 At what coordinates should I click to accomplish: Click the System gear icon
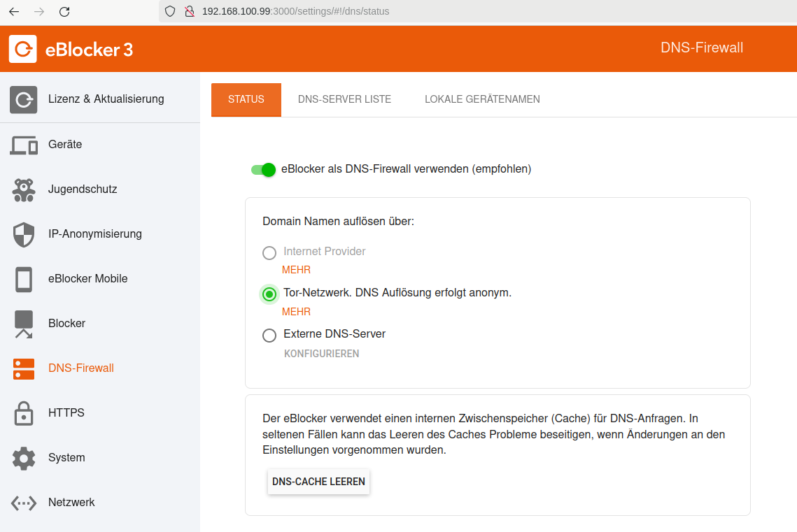coord(24,459)
